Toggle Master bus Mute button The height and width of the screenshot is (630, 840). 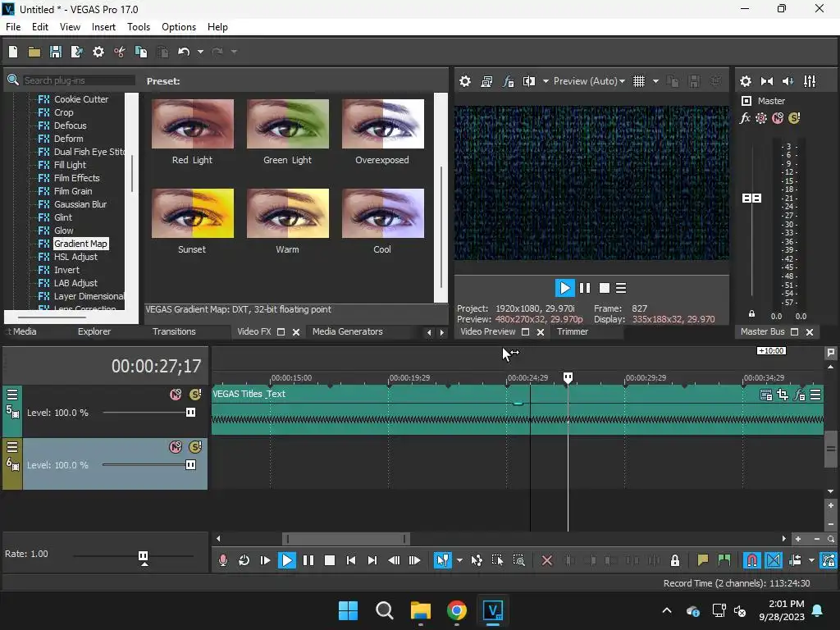tap(778, 118)
